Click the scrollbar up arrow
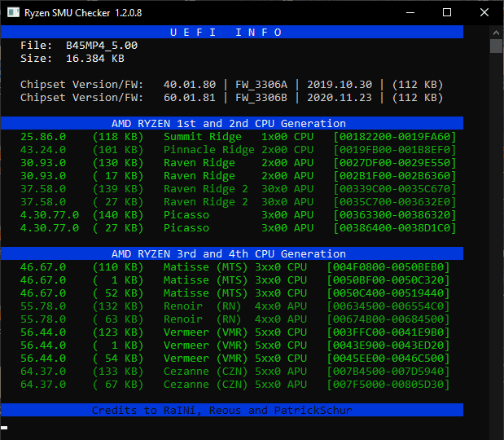 [x=496, y=33]
